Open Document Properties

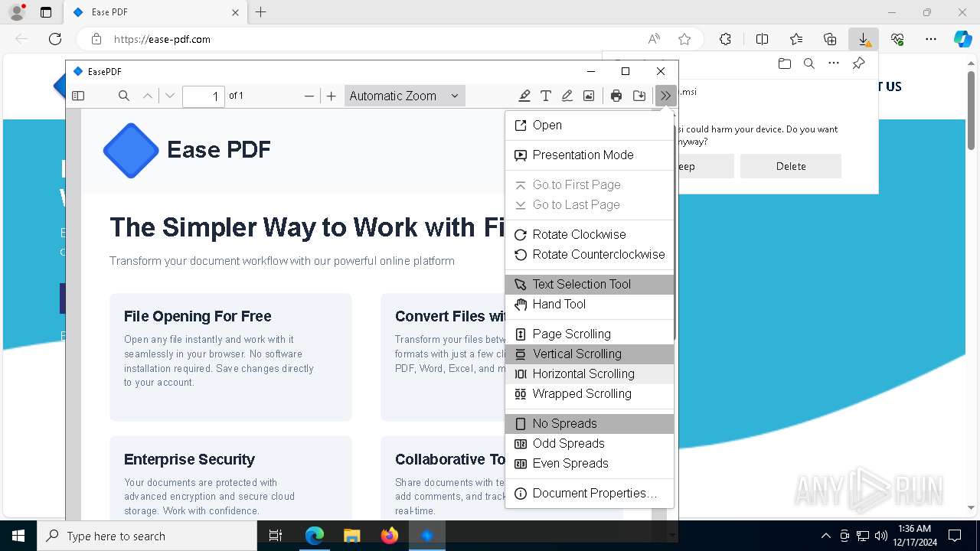coord(590,494)
